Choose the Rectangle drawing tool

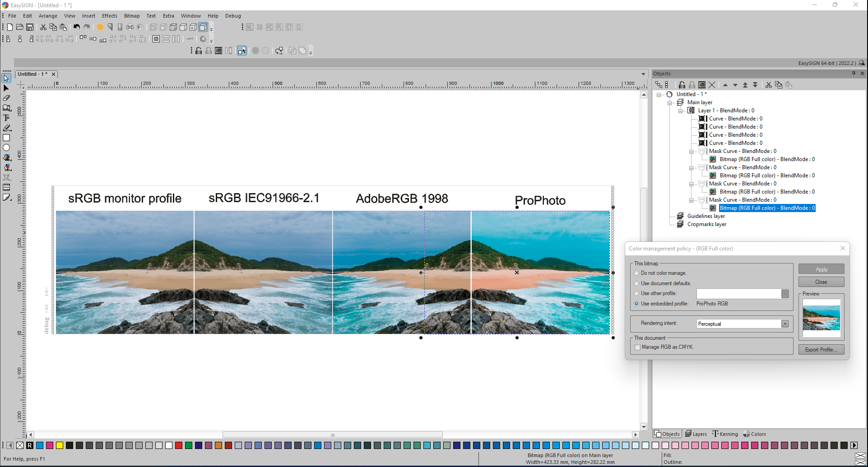[6, 138]
